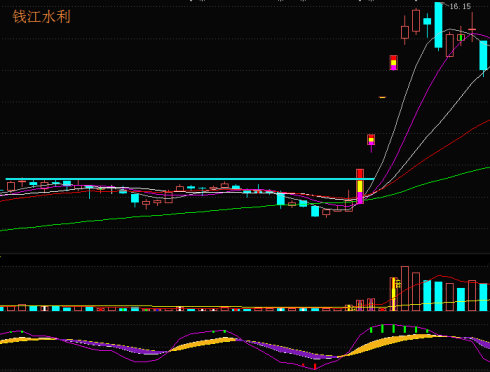Click the tallest hollow red volume bar
Viewport: 490px width, 372px height.
[x=405, y=289]
